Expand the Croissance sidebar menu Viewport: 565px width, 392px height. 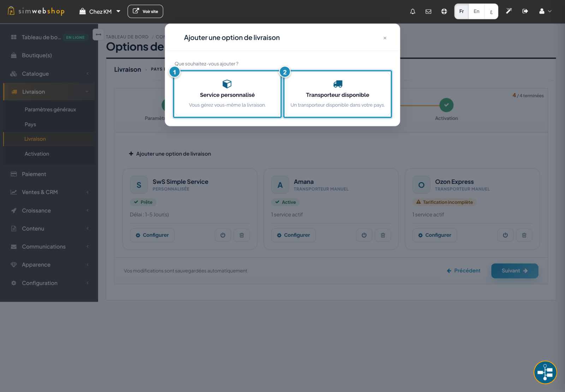click(x=49, y=210)
